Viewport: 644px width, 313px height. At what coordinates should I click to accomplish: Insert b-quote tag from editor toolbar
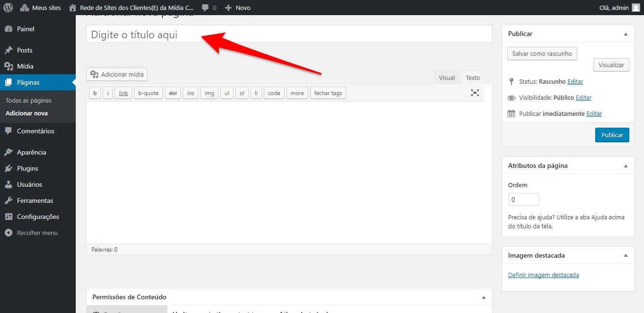point(148,93)
